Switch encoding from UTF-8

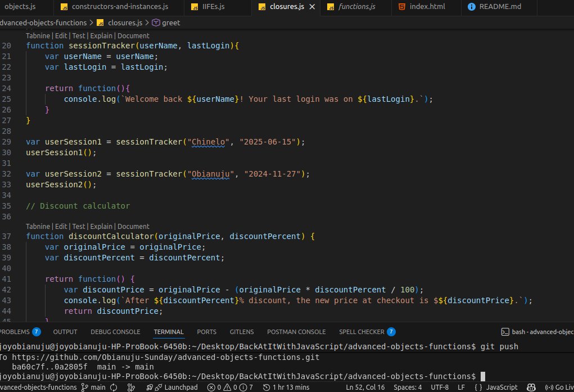tap(439, 387)
